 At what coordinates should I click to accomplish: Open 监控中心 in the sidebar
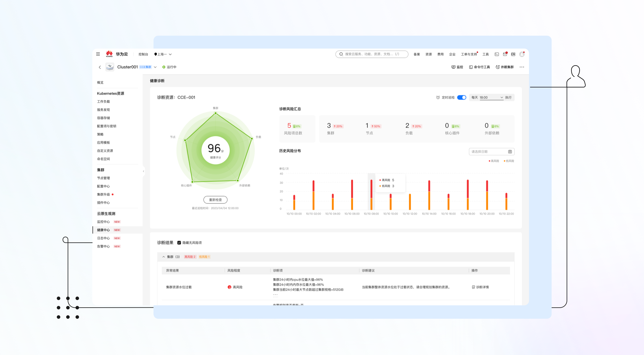(x=104, y=222)
